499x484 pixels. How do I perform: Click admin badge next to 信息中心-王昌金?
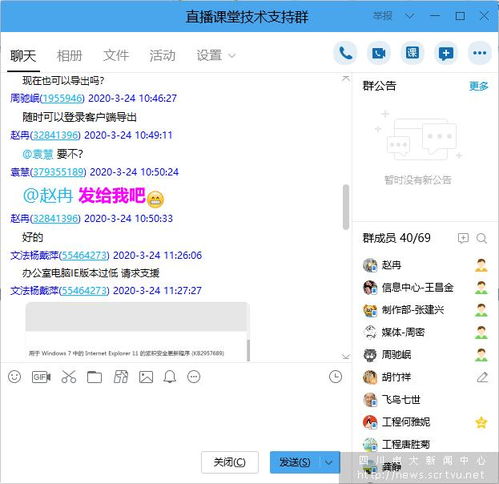point(481,288)
